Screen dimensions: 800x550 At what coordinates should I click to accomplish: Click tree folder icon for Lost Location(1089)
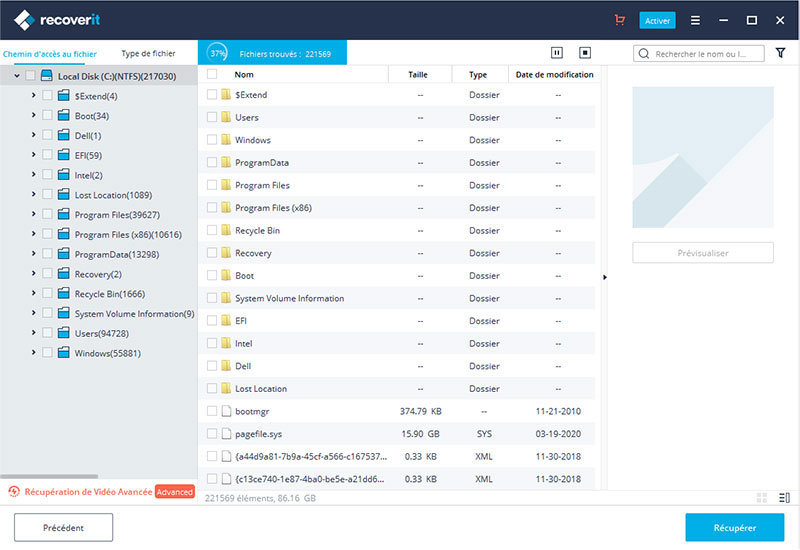pos(63,194)
